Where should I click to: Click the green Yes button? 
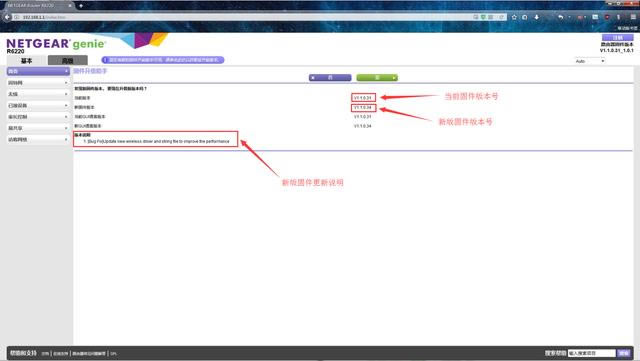[x=377, y=78]
